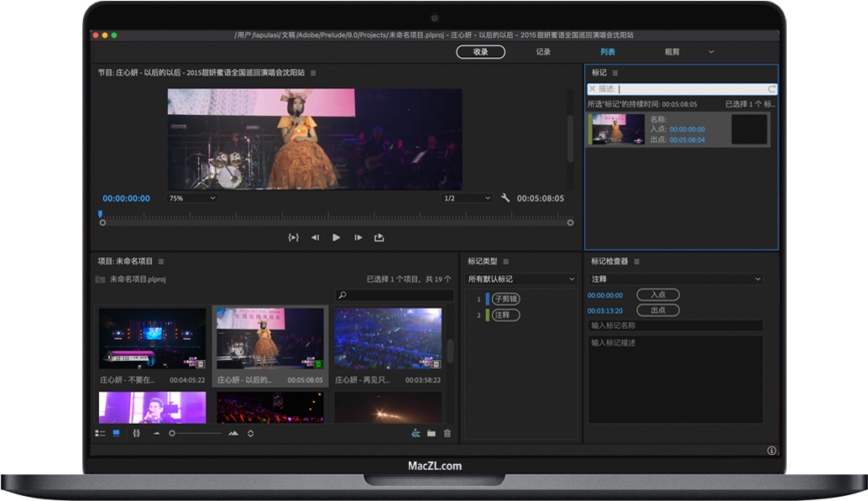Click the Play button in the monitor
The height and width of the screenshot is (501, 868).
336,237
